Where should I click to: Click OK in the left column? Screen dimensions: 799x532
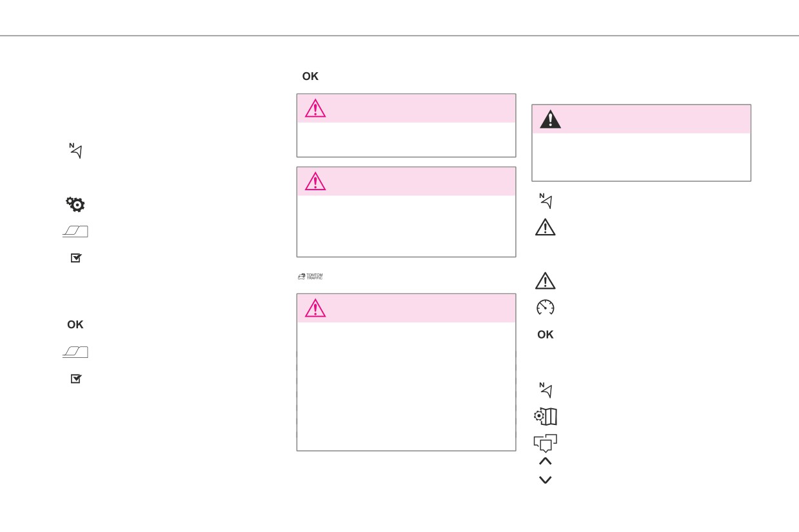[75, 324]
